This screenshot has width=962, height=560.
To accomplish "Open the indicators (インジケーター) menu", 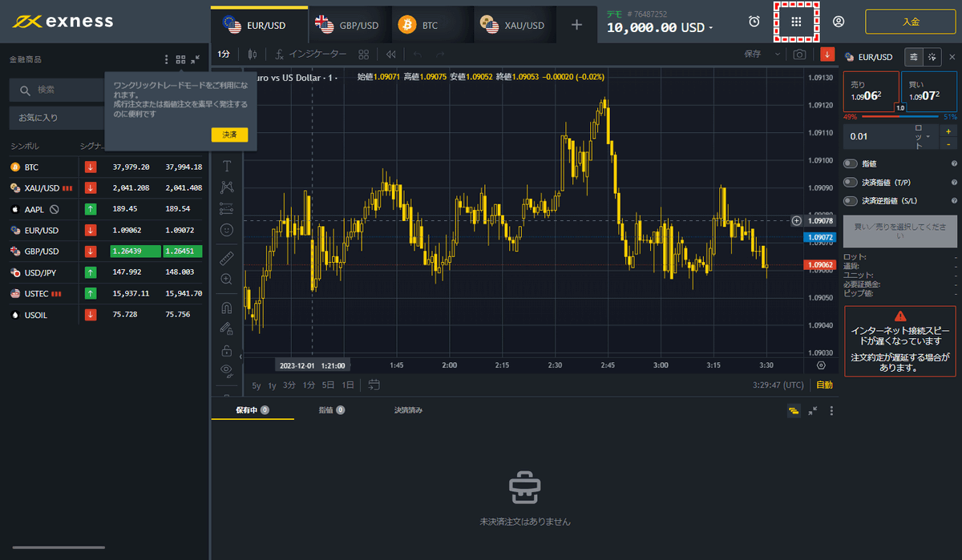I will [x=311, y=54].
